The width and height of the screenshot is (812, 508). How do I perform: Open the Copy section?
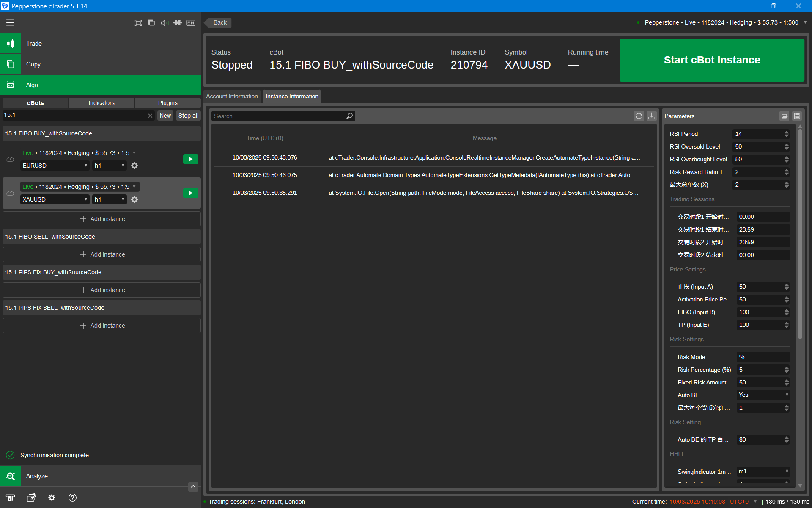[x=100, y=64]
